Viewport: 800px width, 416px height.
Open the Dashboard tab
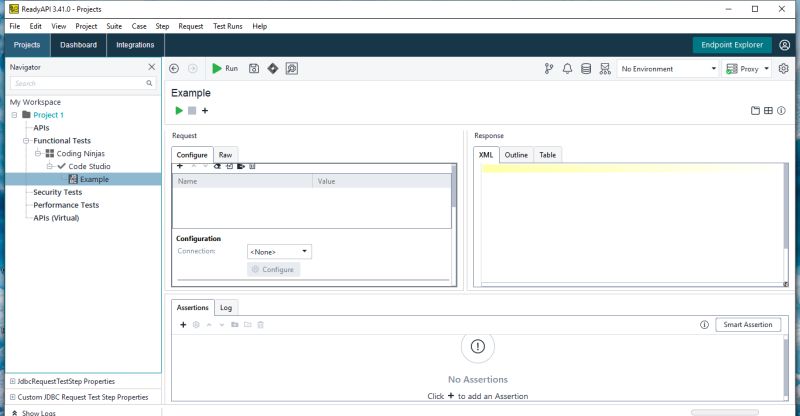[79, 45]
